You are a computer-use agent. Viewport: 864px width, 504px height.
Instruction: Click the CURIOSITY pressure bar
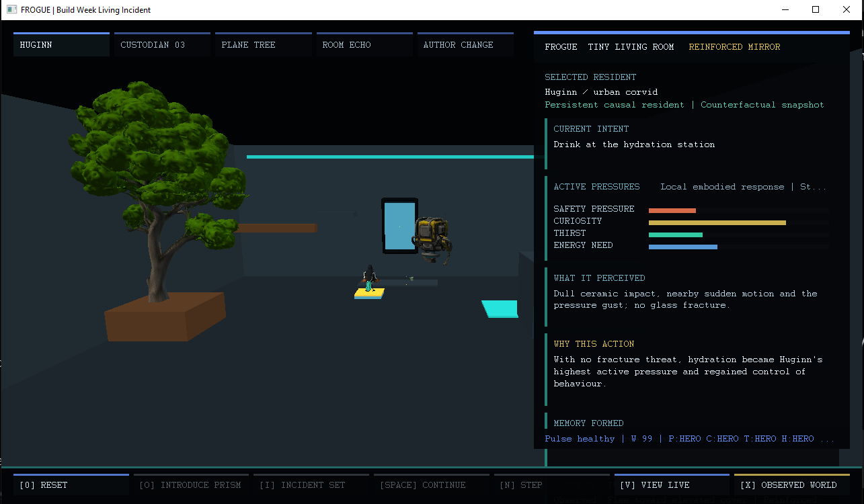pos(717,222)
